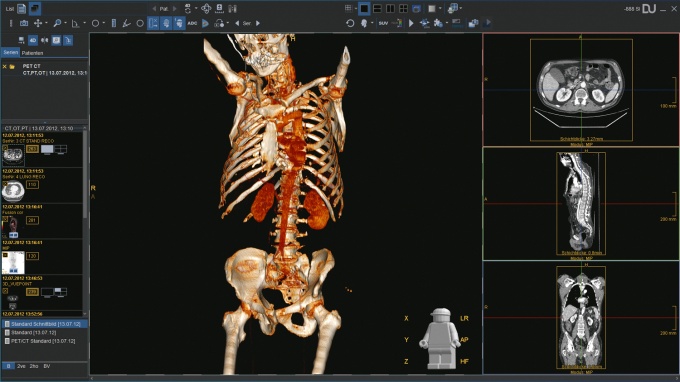Screen dimensions: 680x382
Task: Go to next series arrow
Action: (x=258, y=23)
